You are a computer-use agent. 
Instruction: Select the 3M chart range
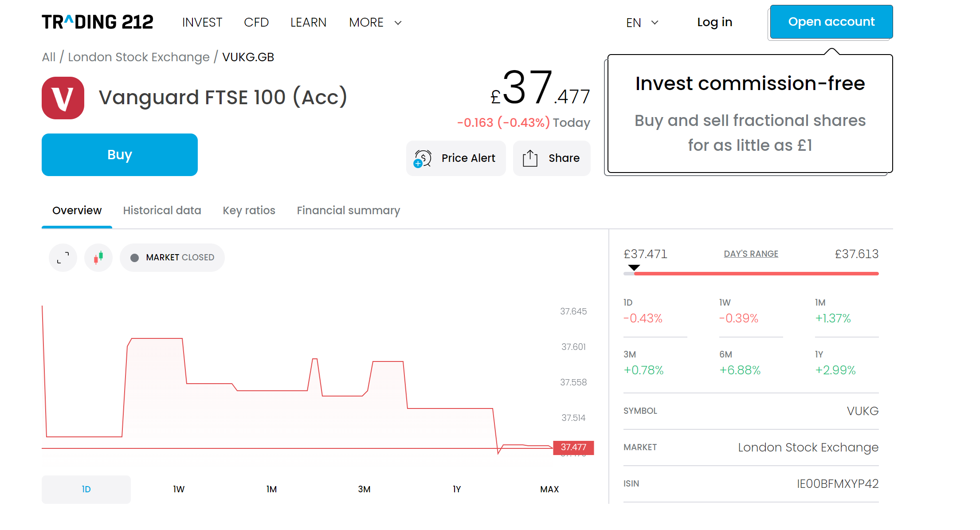[x=364, y=490]
